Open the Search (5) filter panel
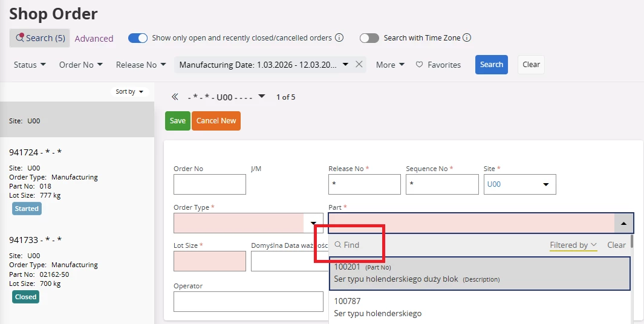The height and width of the screenshot is (324, 644). [40, 38]
